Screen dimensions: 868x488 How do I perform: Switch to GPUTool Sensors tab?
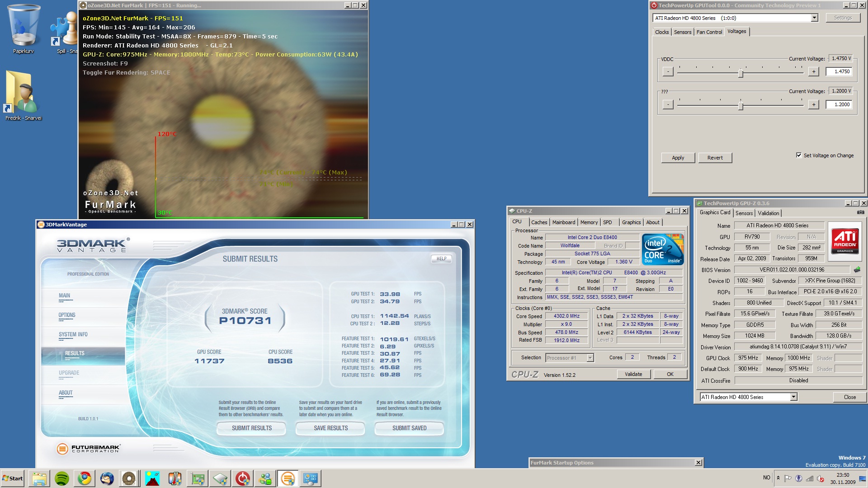click(682, 32)
